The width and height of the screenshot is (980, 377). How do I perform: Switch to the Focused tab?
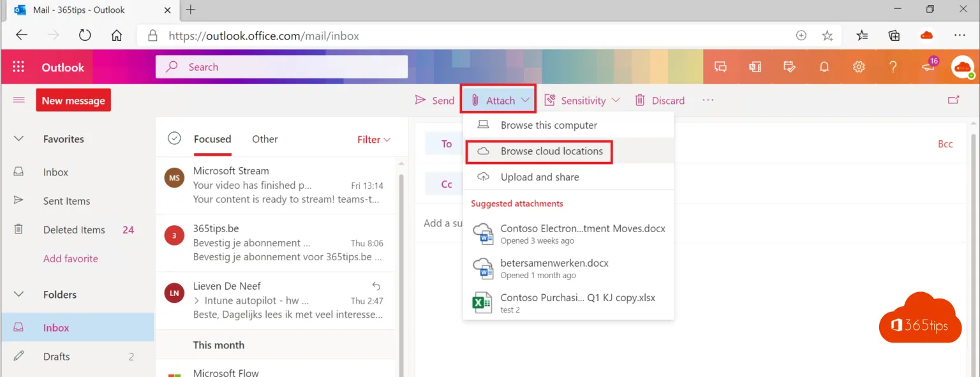tap(212, 139)
